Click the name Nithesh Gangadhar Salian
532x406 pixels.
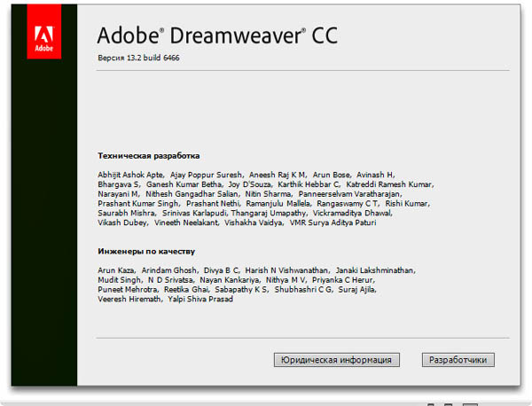[192, 193]
